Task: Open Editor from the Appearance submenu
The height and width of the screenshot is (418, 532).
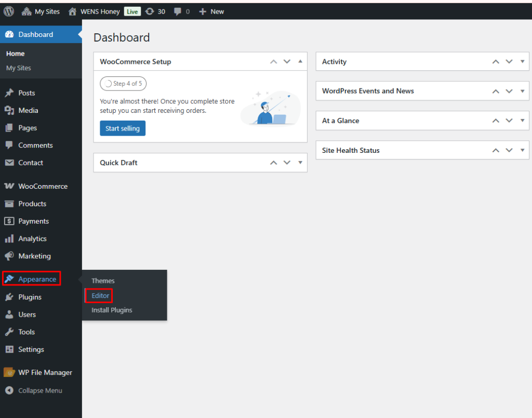Action: click(x=100, y=296)
